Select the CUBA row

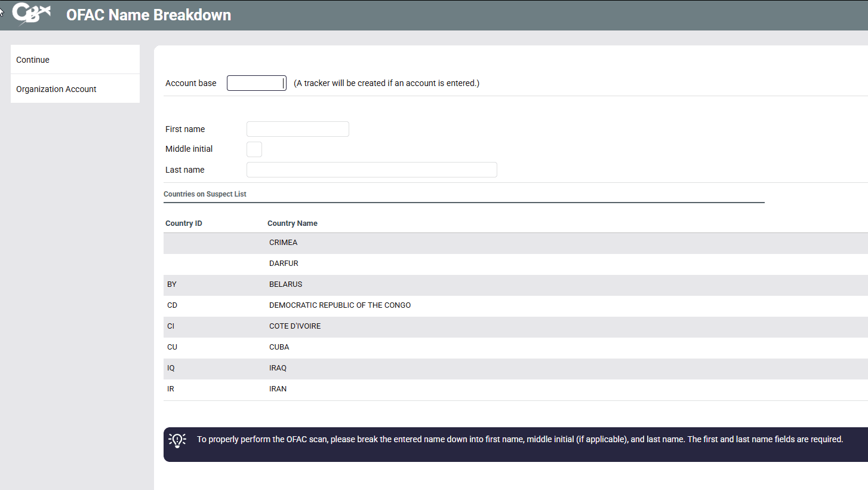pyautogui.click(x=279, y=347)
